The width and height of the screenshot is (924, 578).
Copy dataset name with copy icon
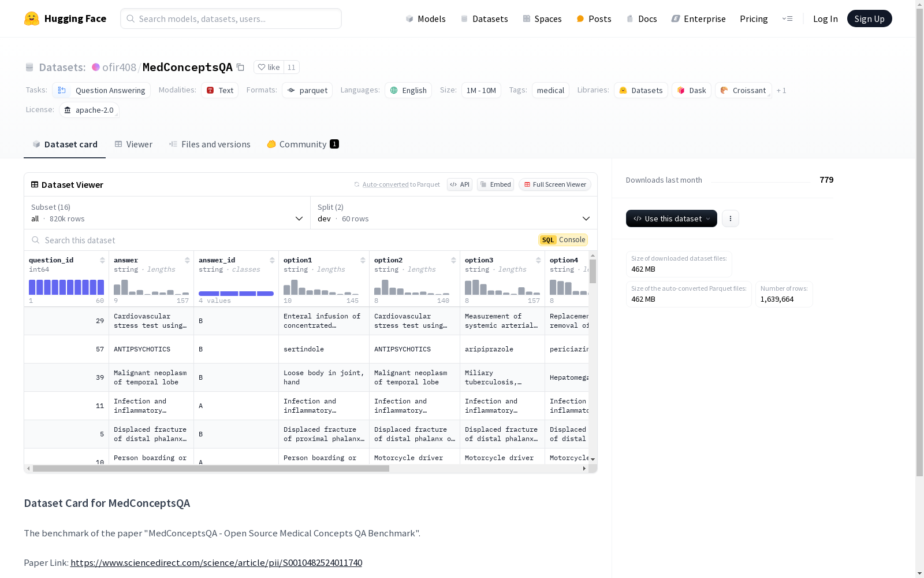tap(240, 67)
